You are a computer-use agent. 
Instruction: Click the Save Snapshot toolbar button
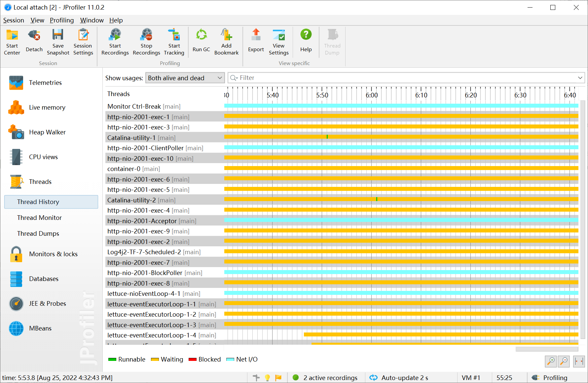coord(58,42)
